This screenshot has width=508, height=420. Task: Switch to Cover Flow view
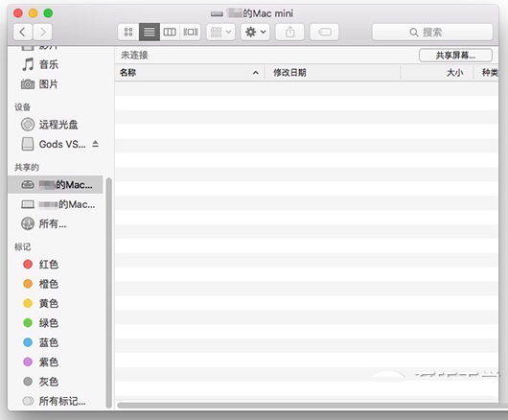(191, 32)
